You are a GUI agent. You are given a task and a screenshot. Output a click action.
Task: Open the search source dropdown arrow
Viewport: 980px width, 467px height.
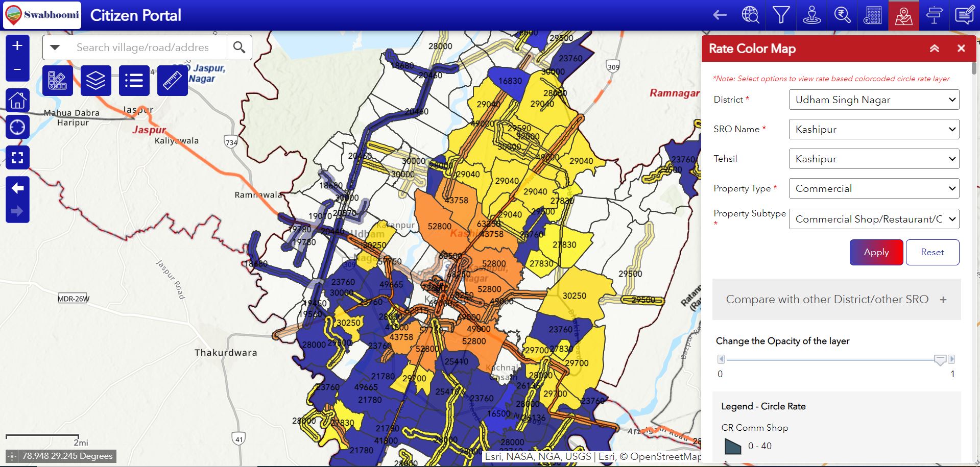pyautogui.click(x=55, y=47)
